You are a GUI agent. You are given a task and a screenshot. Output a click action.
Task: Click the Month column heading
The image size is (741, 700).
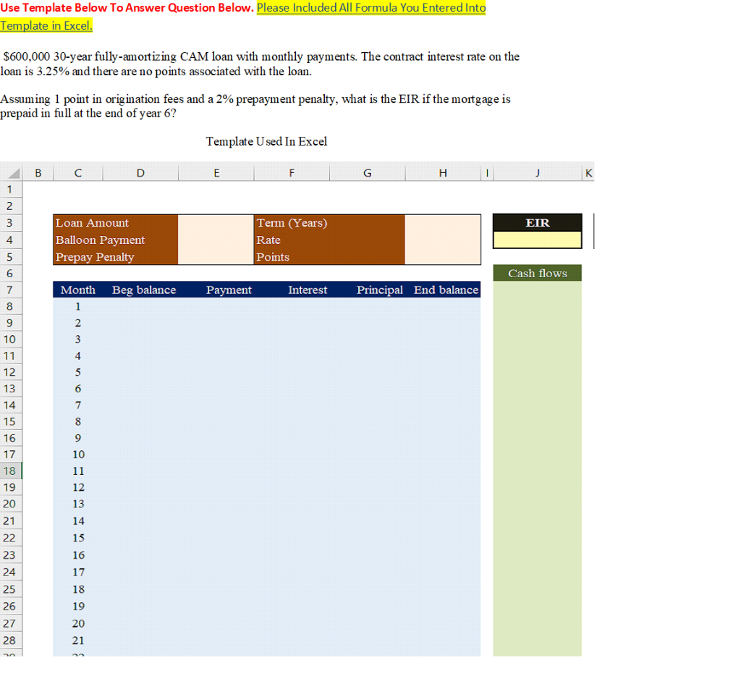(78, 290)
